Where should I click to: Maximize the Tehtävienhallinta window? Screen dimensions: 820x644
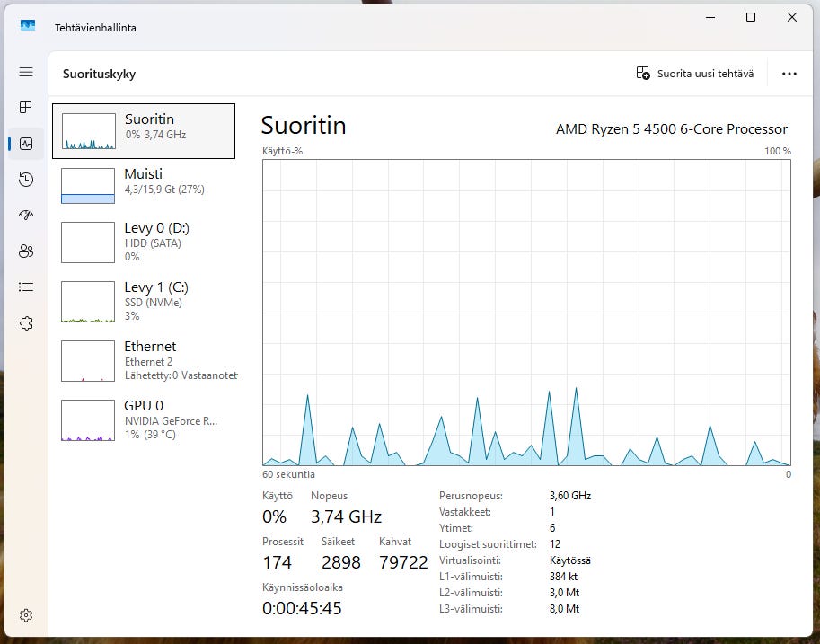[751, 17]
